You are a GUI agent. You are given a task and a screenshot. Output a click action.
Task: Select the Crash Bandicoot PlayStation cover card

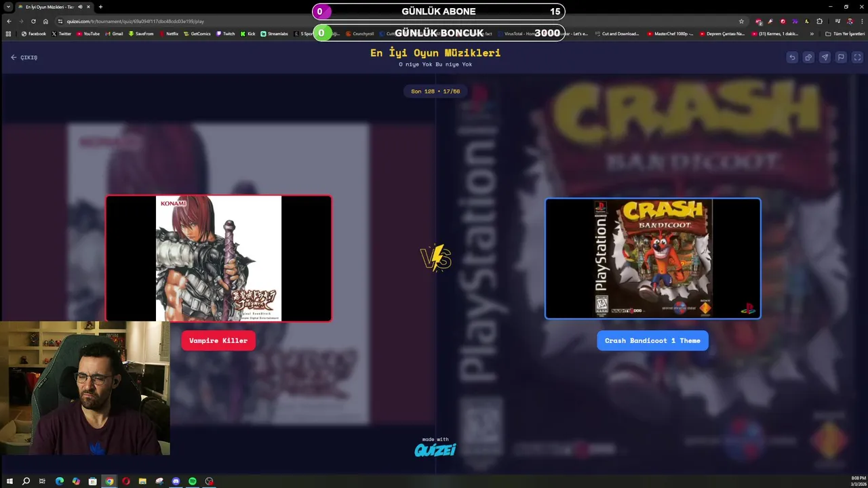click(653, 258)
